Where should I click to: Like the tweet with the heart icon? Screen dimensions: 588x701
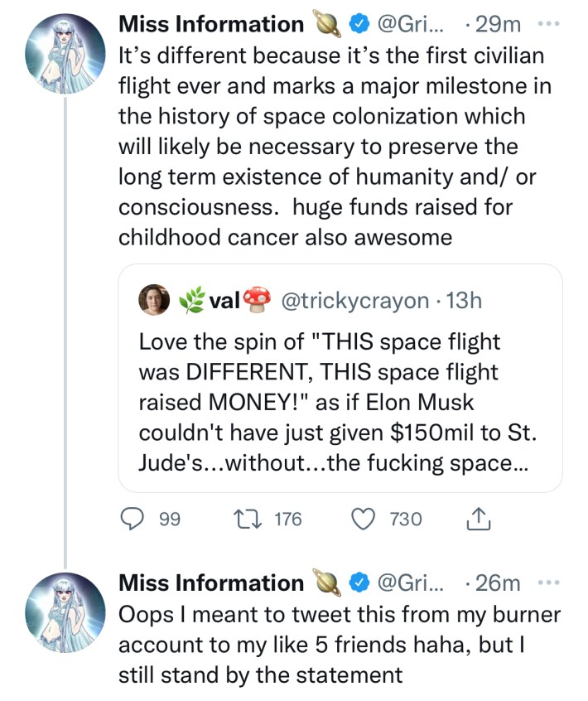coord(364,520)
